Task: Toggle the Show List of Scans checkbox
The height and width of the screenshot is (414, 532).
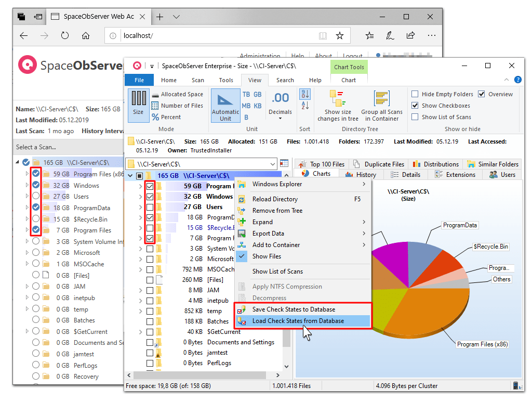Action: pos(415,117)
